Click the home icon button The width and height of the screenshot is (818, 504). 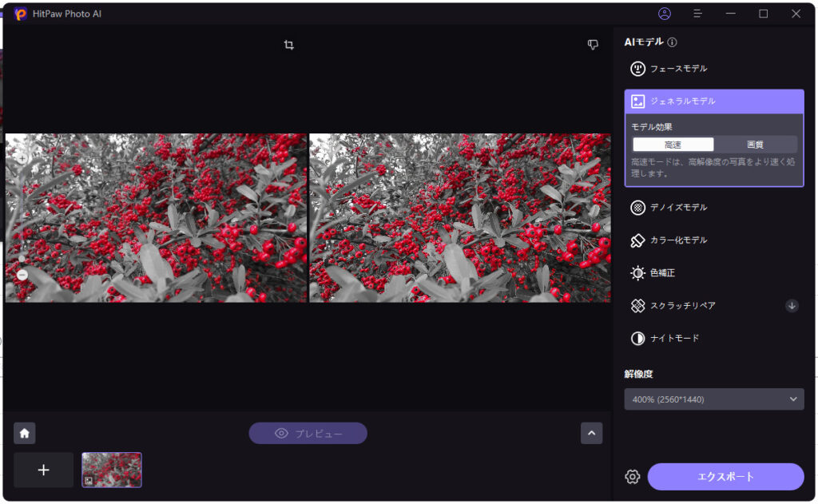25,433
